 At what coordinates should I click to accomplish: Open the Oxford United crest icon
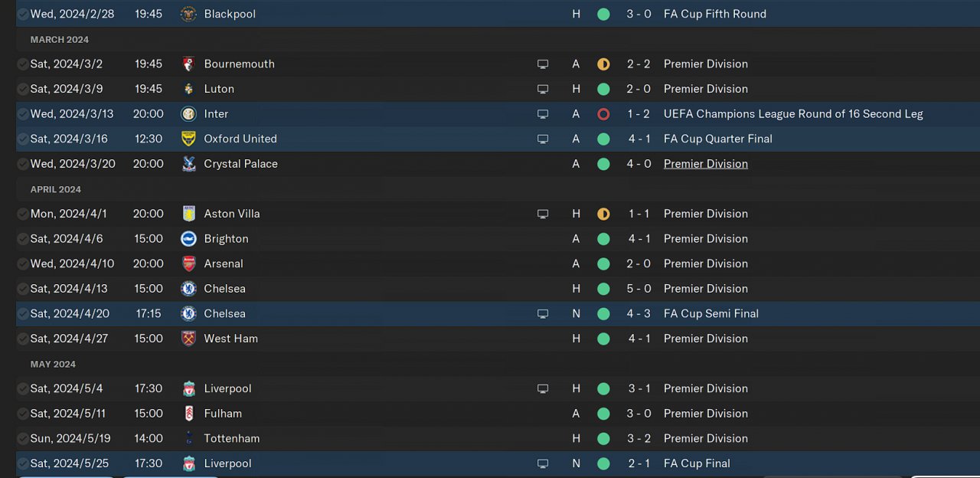point(188,139)
